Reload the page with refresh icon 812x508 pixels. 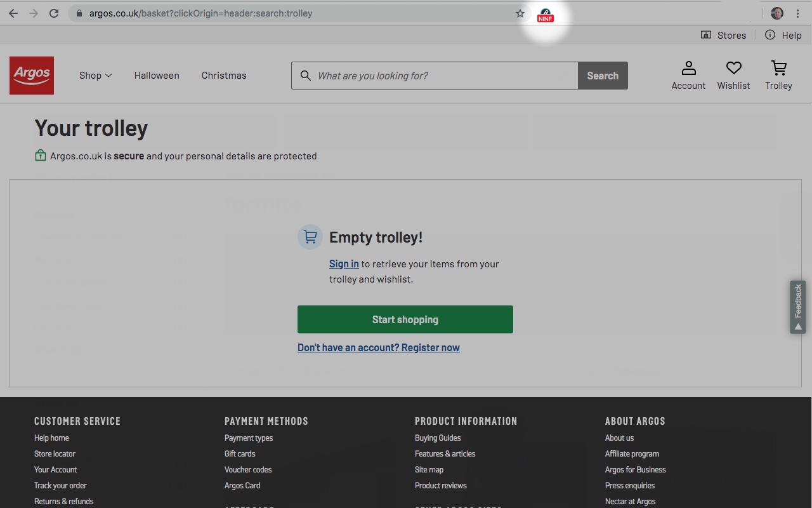coord(54,13)
